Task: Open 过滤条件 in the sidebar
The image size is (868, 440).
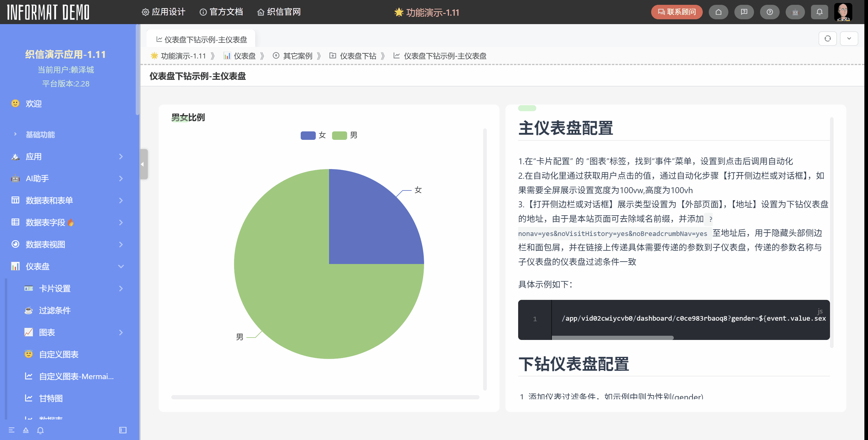Action: click(55, 310)
